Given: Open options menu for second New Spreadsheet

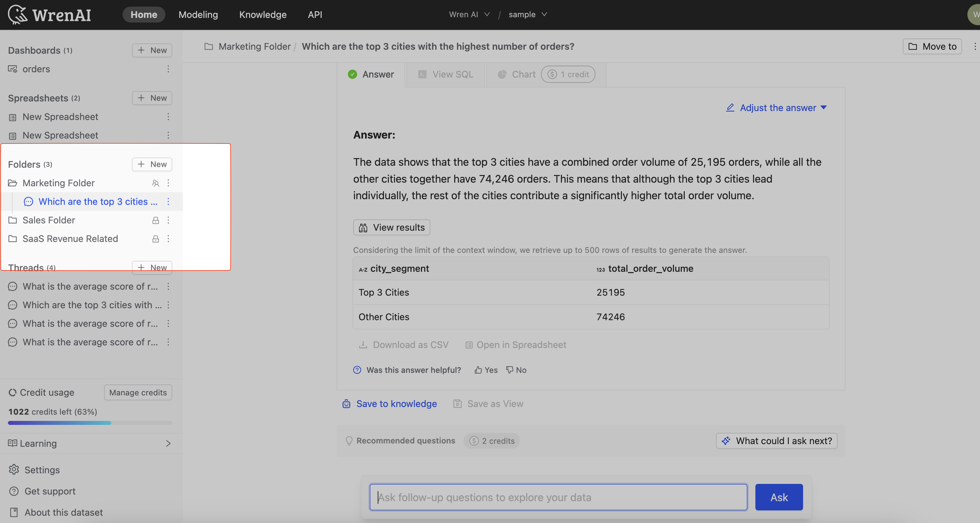Looking at the screenshot, I should (168, 136).
